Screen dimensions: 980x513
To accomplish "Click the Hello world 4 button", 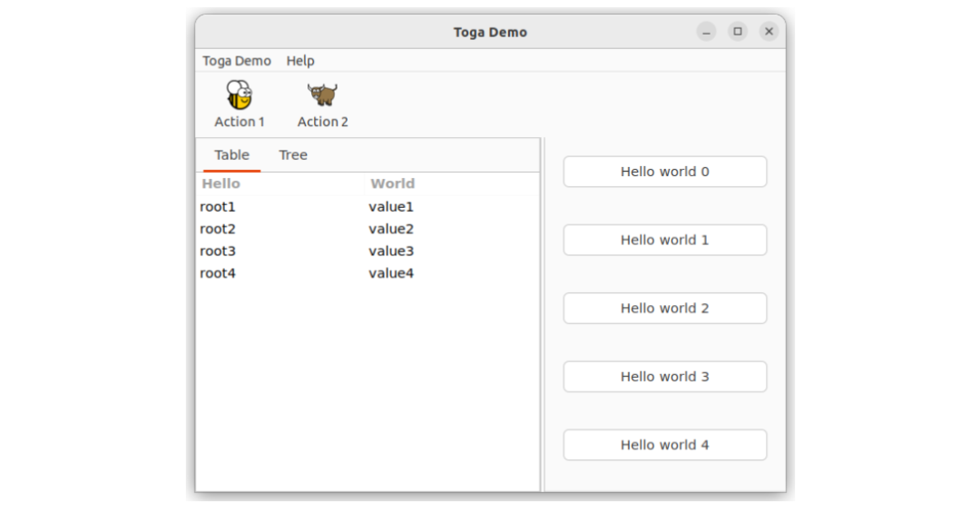I will (664, 445).
